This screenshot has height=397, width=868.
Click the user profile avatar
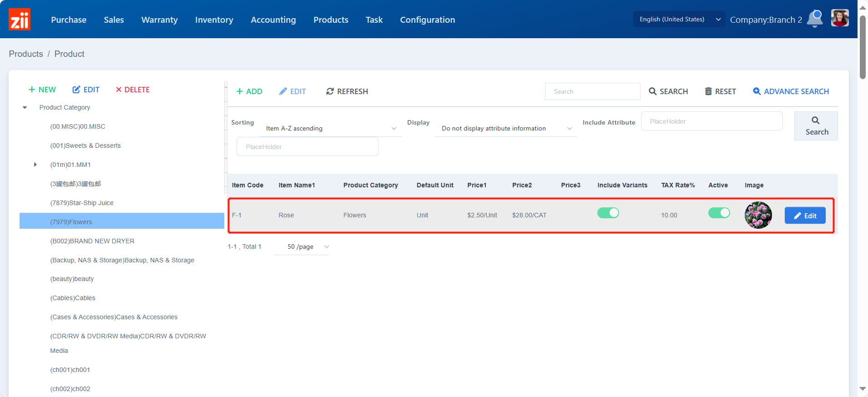pyautogui.click(x=839, y=19)
